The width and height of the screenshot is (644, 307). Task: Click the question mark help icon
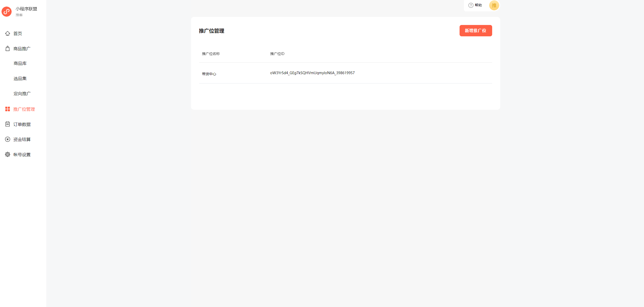(471, 5)
